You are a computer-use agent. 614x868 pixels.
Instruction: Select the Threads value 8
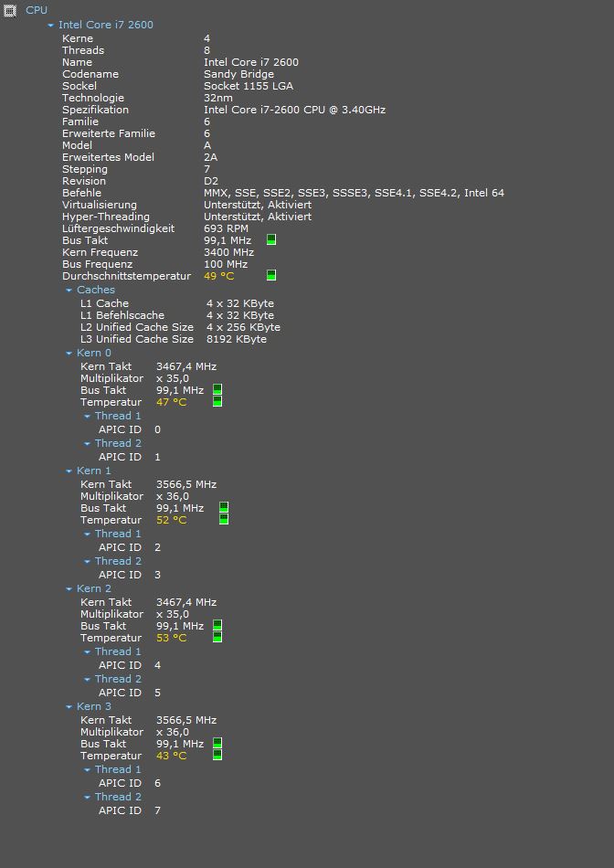(x=207, y=50)
